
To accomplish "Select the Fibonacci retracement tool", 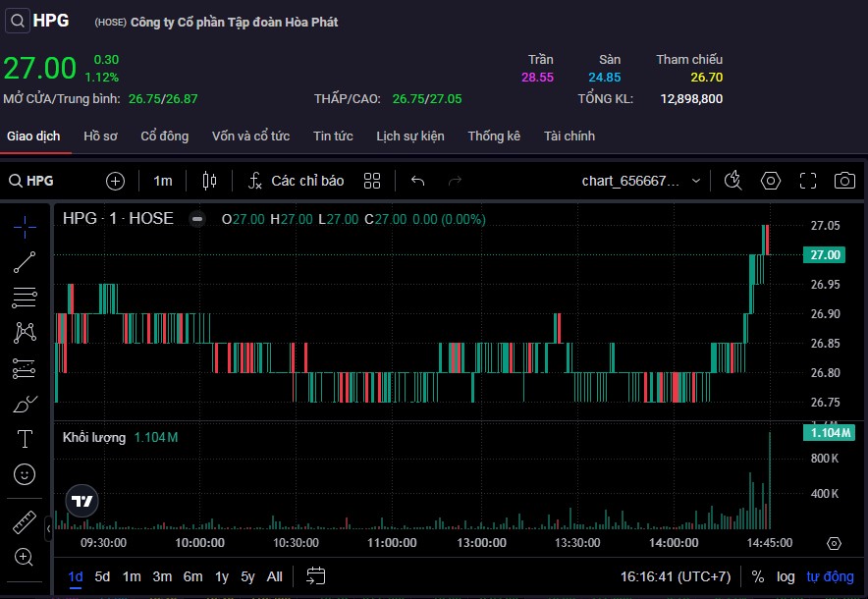I will pos(25,298).
